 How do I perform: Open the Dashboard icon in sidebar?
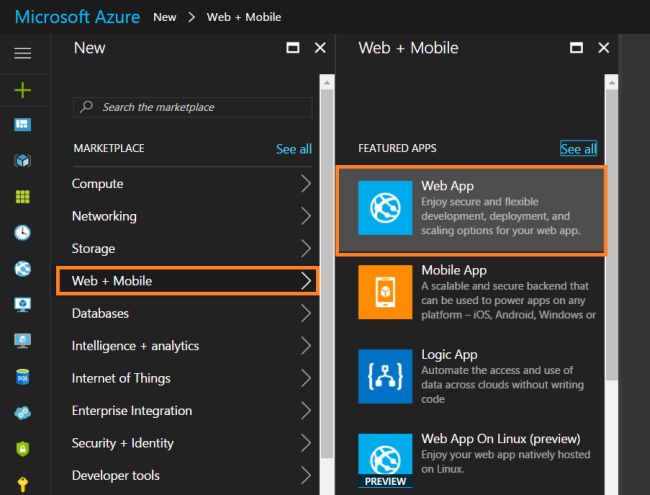[x=22, y=125]
